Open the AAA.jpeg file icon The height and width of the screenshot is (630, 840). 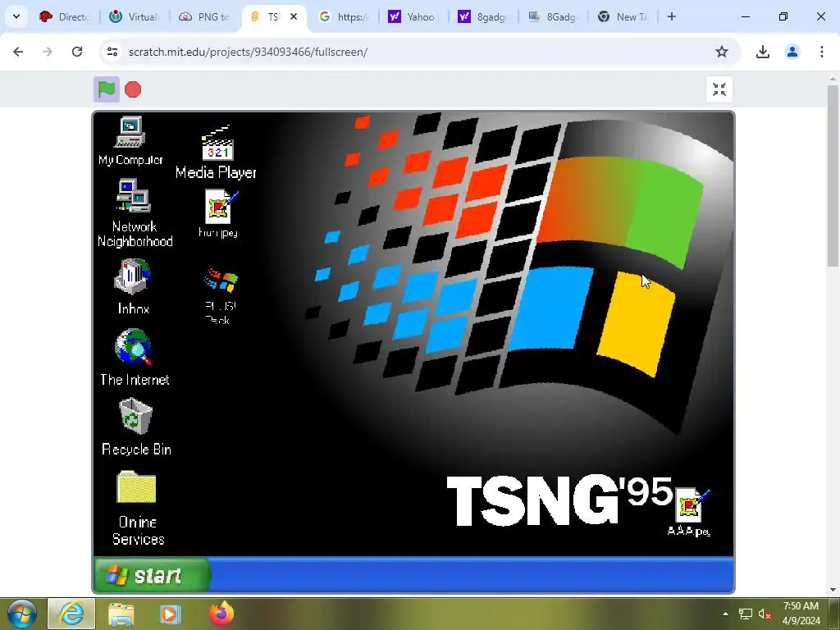[x=690, y=512]
